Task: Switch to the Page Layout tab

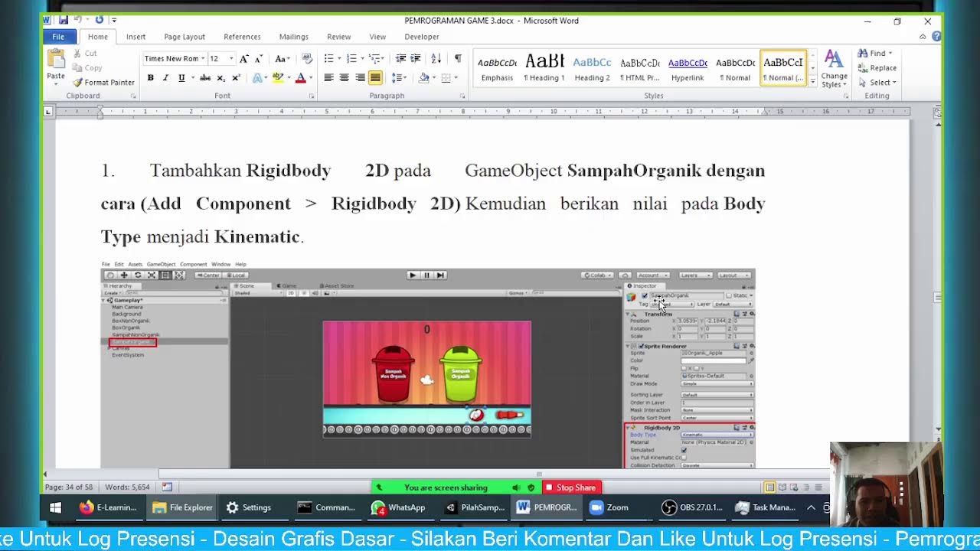Action: 185,37
